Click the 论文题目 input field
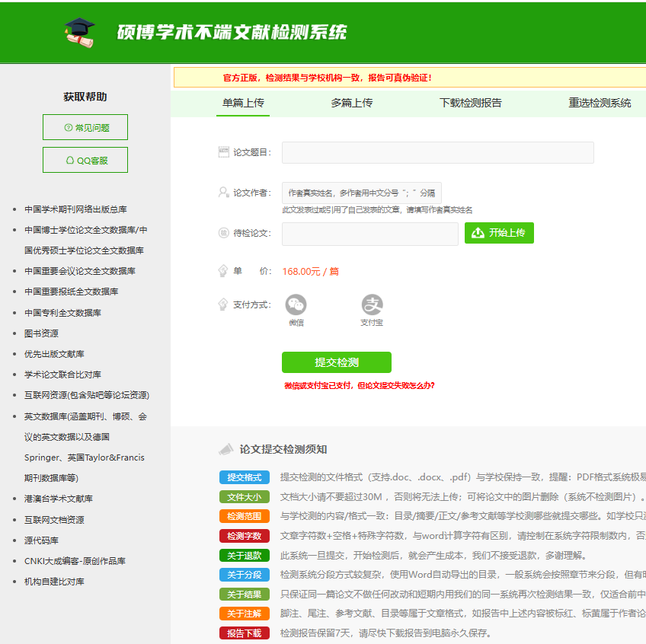646x644 pixels. tap(437, 152)
